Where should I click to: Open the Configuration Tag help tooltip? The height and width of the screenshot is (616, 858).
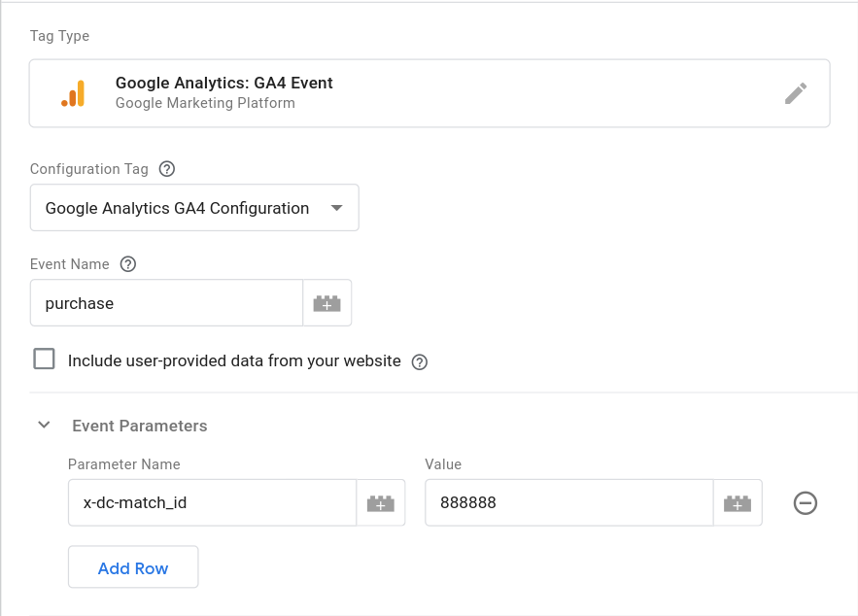166,168
